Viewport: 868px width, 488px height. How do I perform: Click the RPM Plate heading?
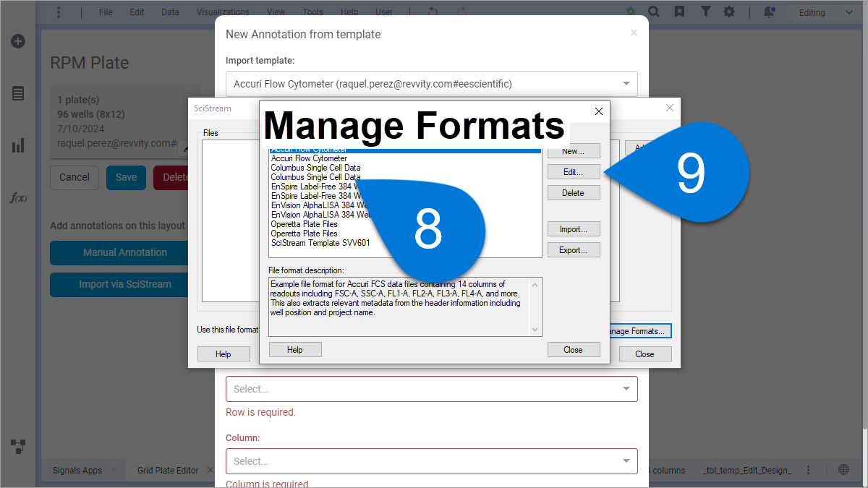coord(90,63)
